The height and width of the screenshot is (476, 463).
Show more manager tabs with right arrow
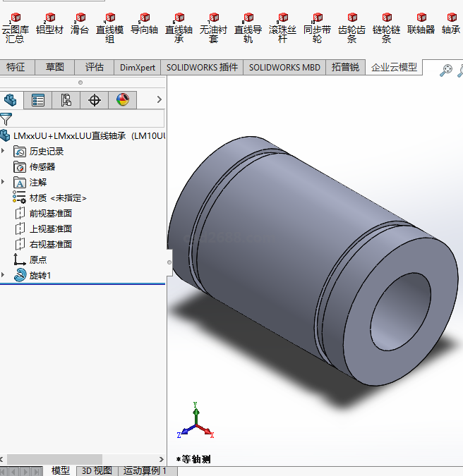pyautogui.click(x=159, y=100)
